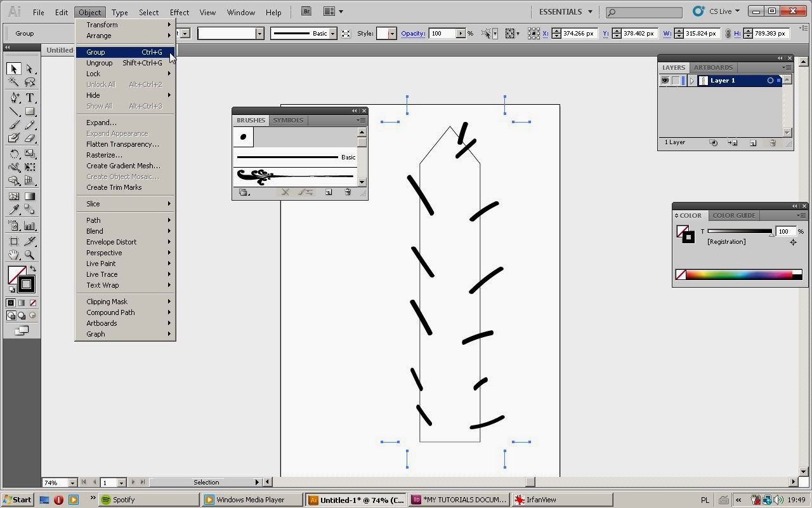Expand Layer 1 disclosure triangle
This screenshot has height=508, width=812.
[x=692, y=81]
